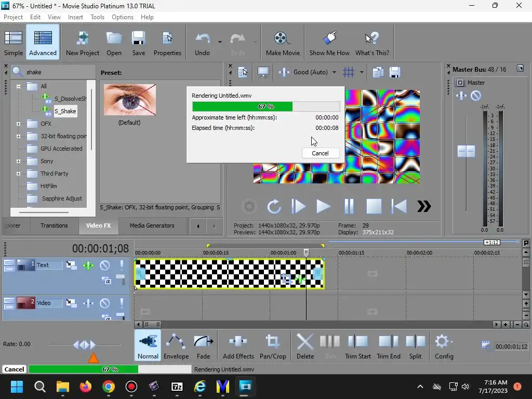Expand 32-bit floating point folder
This screenshot has width=532, height=399.
[18, 137]
